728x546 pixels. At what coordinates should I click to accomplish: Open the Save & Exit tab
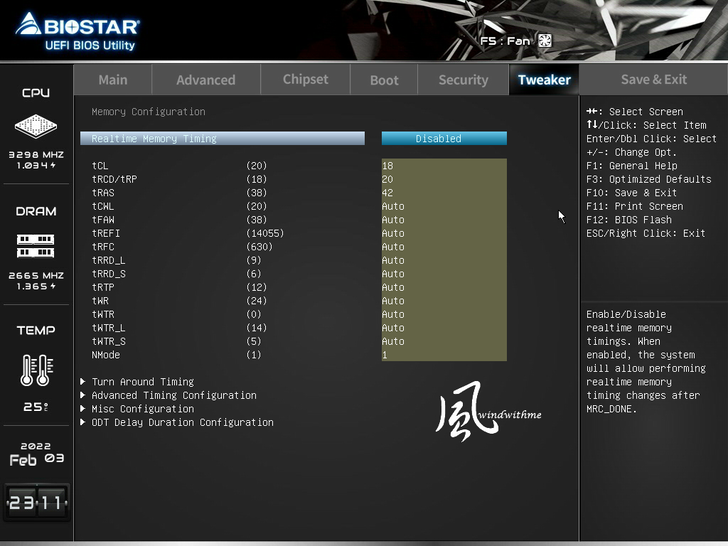(654, 79)
